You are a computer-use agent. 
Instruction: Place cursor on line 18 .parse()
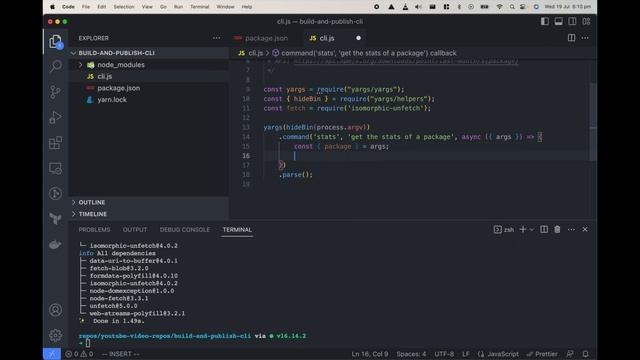coord(296,175)
